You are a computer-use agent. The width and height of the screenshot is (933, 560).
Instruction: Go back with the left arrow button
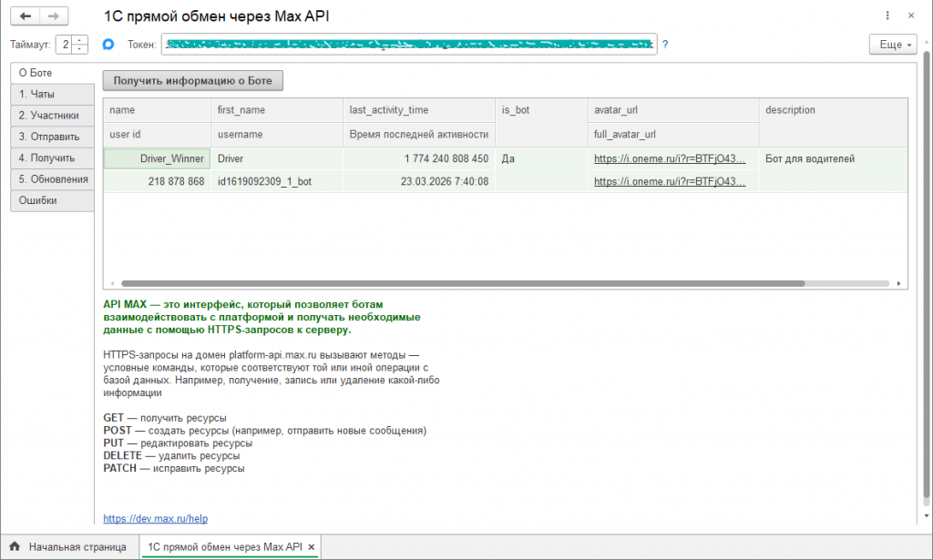point(25,16)
